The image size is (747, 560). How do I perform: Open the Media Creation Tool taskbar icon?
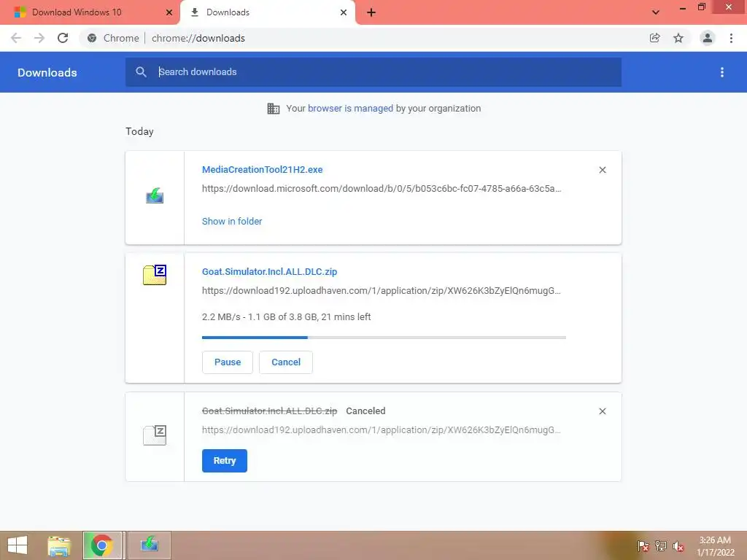(x=149, y=545)
